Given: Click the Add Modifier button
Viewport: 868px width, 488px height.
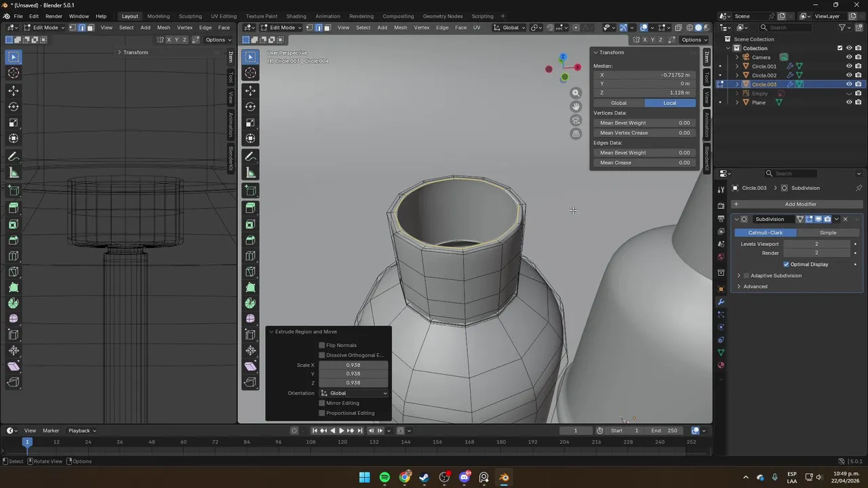Looking at the screenshot, I should [x=800, y=204].
